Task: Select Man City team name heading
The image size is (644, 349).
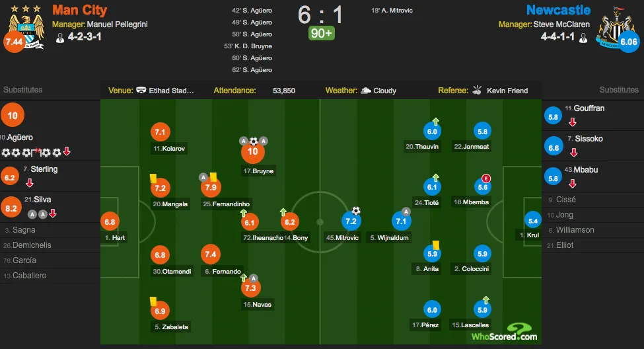Action: 80,10
